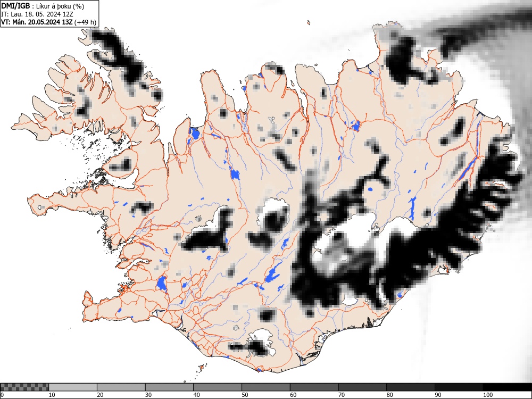
Task: Click the legend value '70'
Action: 342,395
